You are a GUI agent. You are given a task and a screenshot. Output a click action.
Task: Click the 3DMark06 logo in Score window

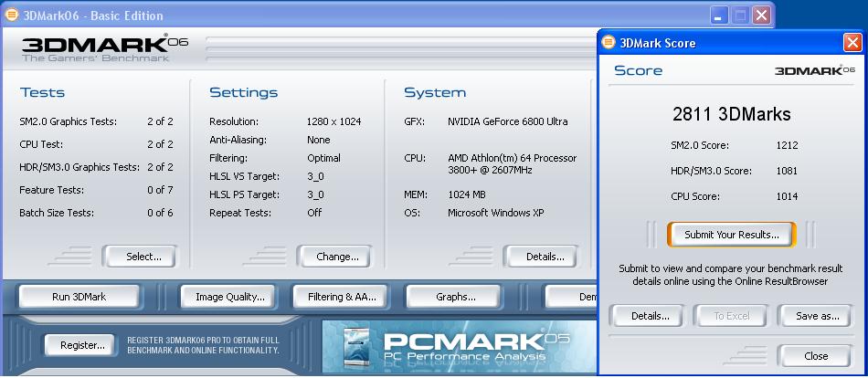(815, 70)
